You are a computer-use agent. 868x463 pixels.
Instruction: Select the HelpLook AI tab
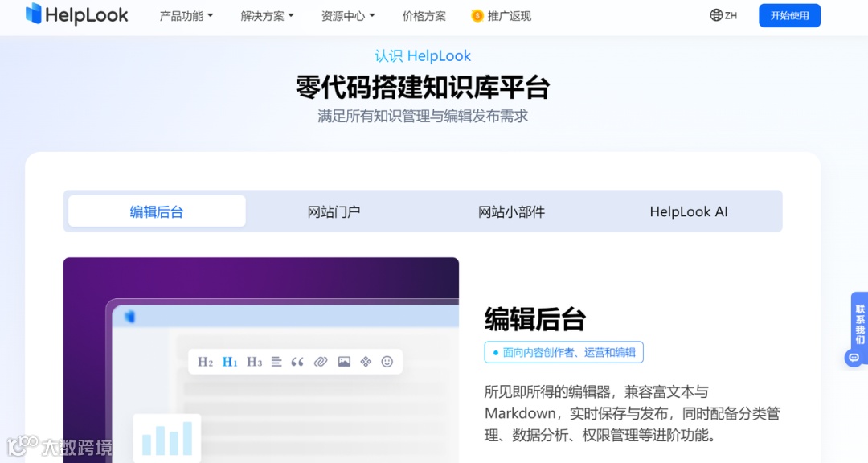click(688, 211)
